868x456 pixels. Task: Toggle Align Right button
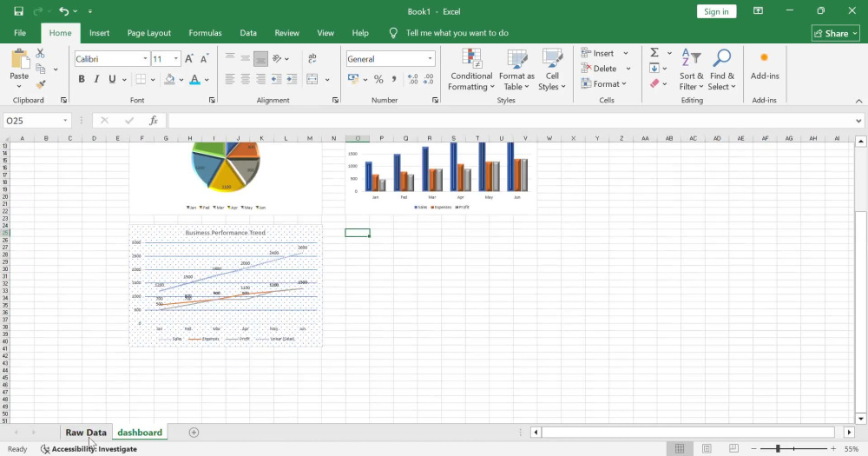click(260, 79)
